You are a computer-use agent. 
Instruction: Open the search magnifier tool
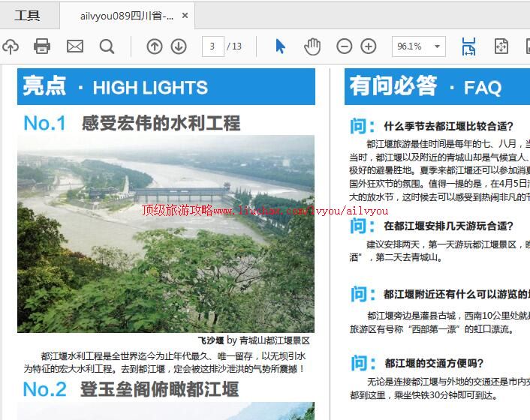click(x=107, y=46)
